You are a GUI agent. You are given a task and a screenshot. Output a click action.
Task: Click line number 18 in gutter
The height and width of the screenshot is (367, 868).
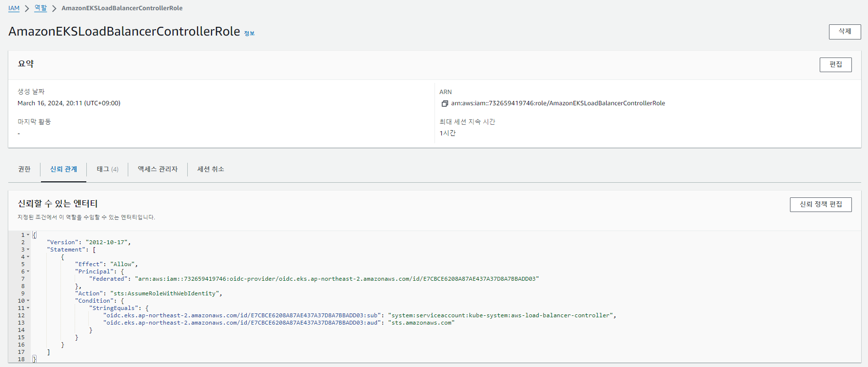pos(21,359)
